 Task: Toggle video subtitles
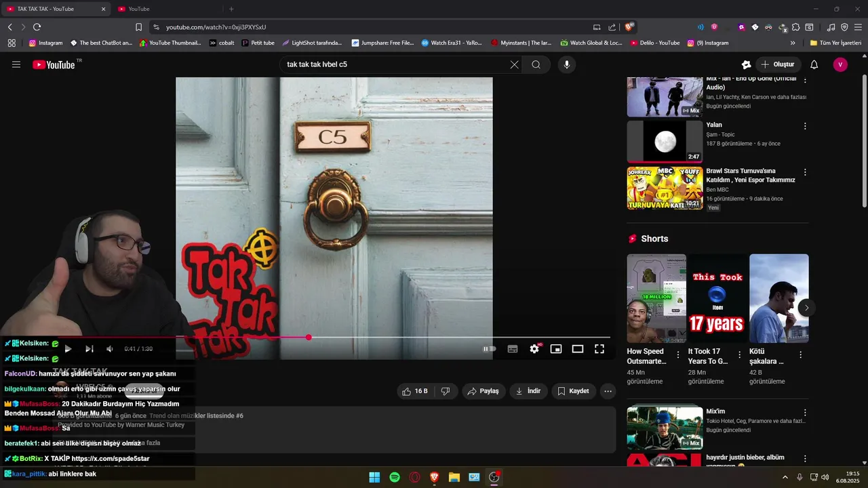(x=513, y=349)
